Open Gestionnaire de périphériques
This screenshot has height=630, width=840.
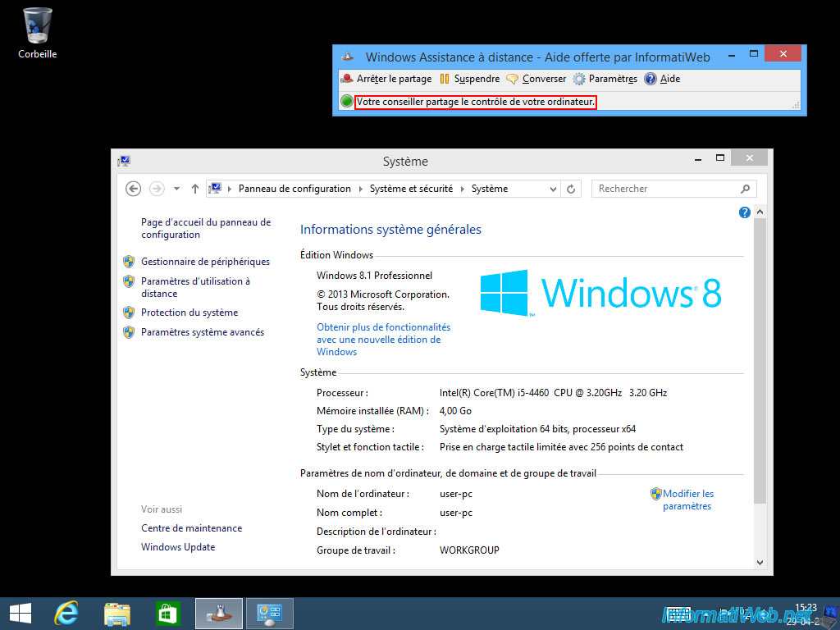point(205,262)
